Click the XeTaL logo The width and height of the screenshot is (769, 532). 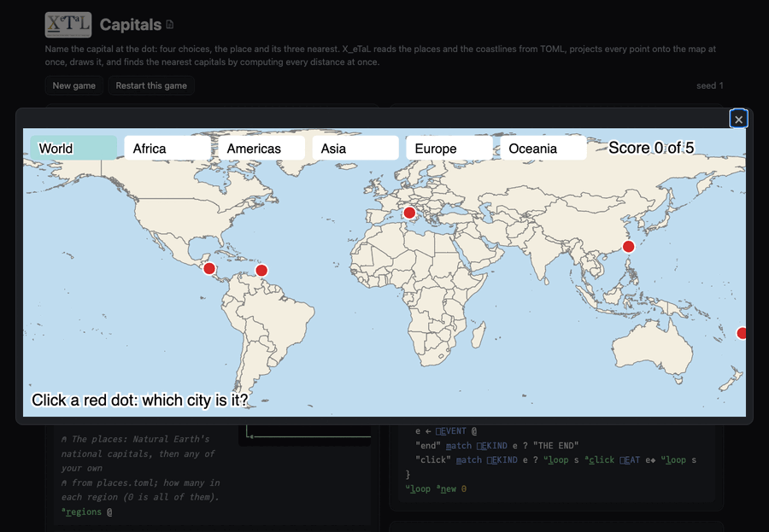pyautogui.click(x=68, y=25)
